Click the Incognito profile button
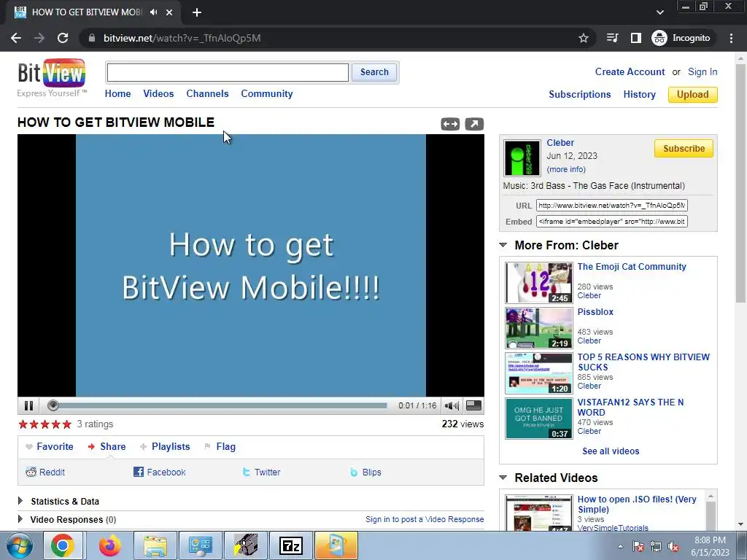The width and height of the screenshot is (747, 560). coord(681,38)
